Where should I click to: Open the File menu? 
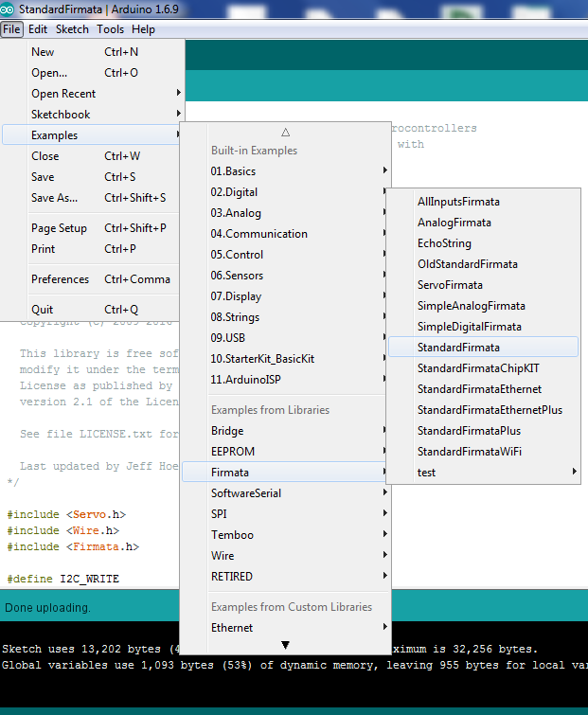click(12, 29)
